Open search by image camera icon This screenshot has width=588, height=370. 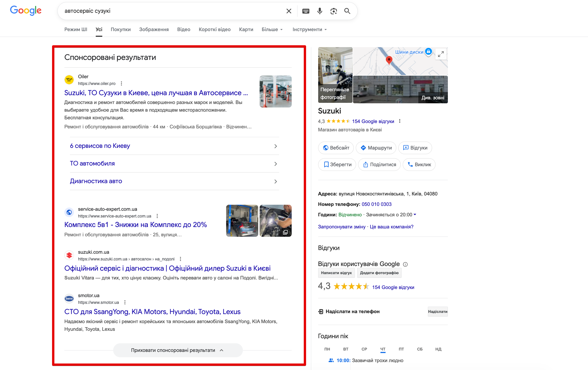click(334, 11)
